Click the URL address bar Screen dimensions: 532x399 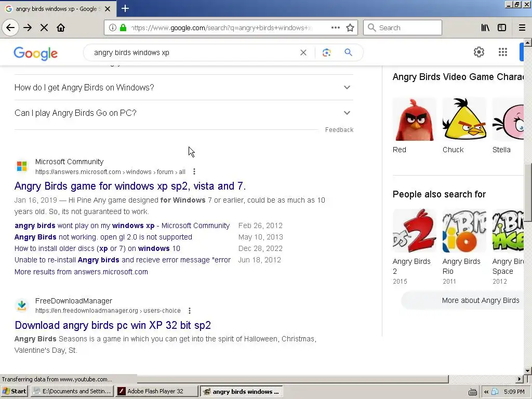click(220, 28)
